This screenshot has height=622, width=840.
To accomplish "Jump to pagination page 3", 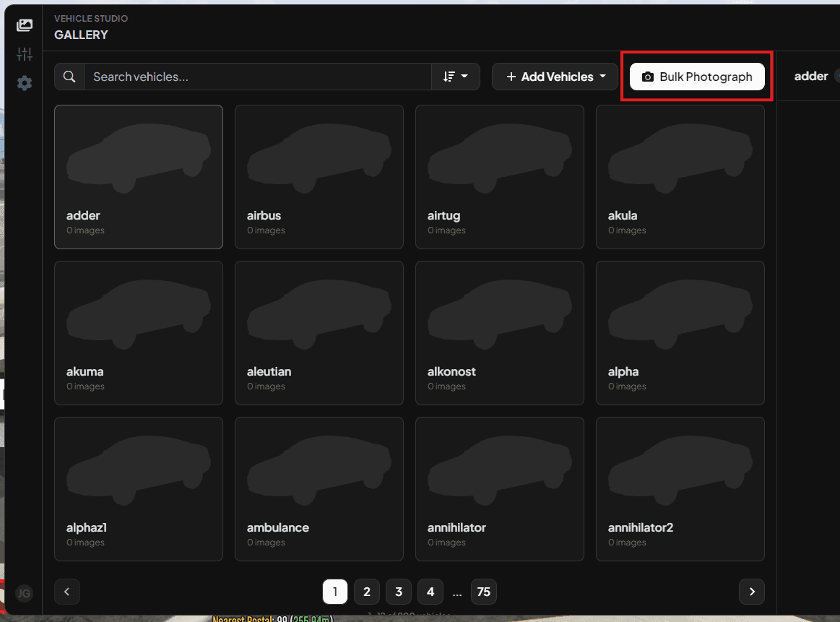I will [x=399, y=592].
